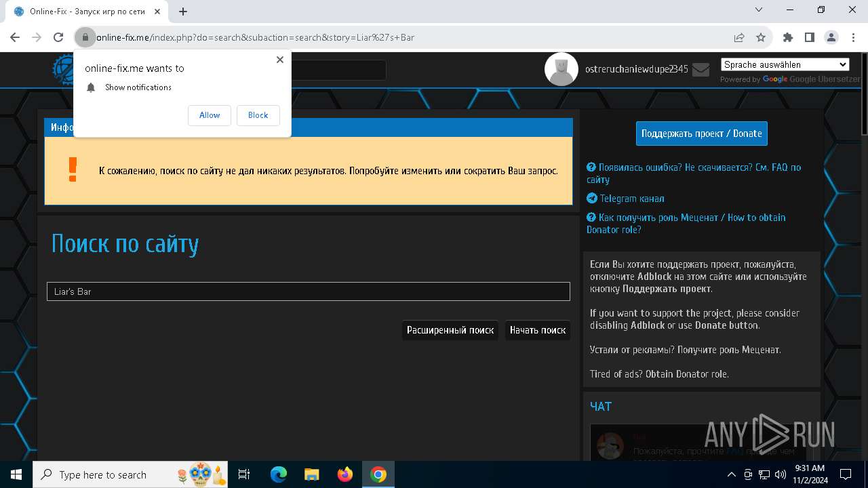Image resolution: width=868 pixels, height=488 pixels.
Task: Open the Chrome extensions puzzle icon
Action: click(x=788, y=37)
